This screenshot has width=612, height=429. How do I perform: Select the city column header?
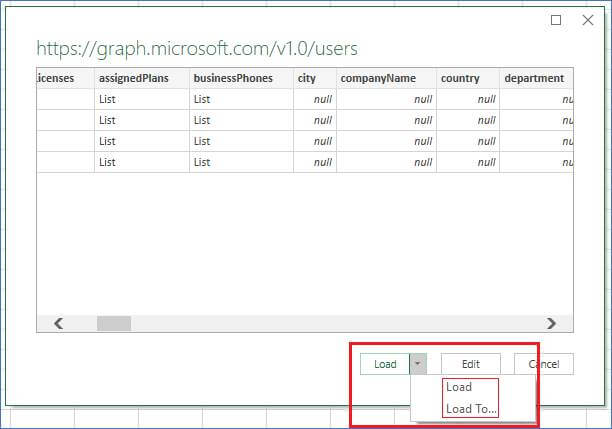pos(315,78)
